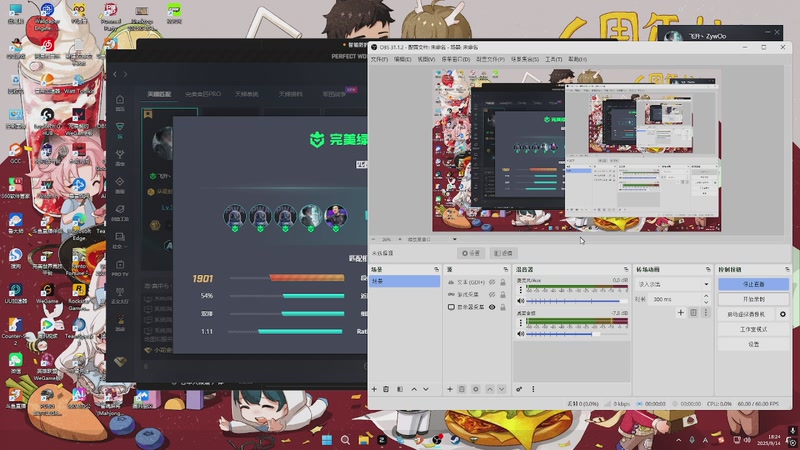Open 视图(V) menu in OBS
The image size is (800, 450).
coord(426,60)
